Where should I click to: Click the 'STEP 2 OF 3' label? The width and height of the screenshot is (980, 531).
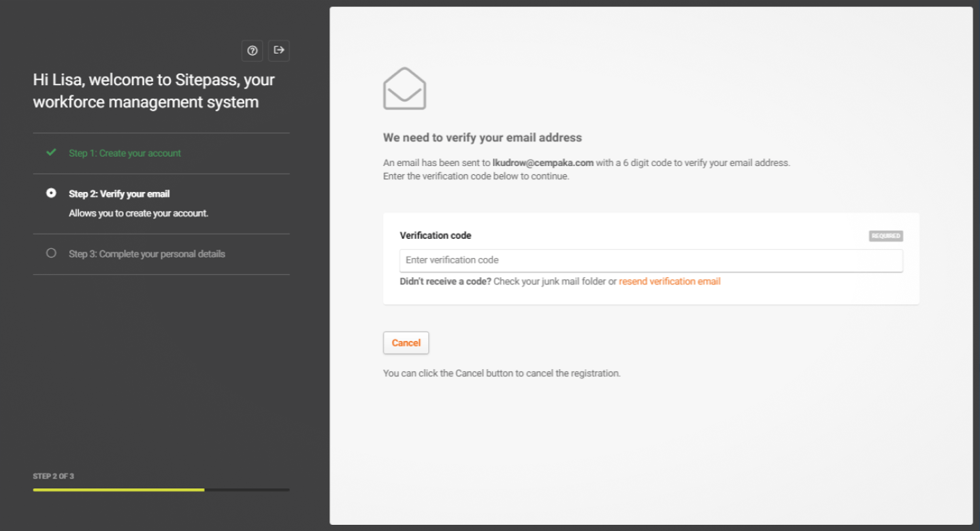[53, 477]
